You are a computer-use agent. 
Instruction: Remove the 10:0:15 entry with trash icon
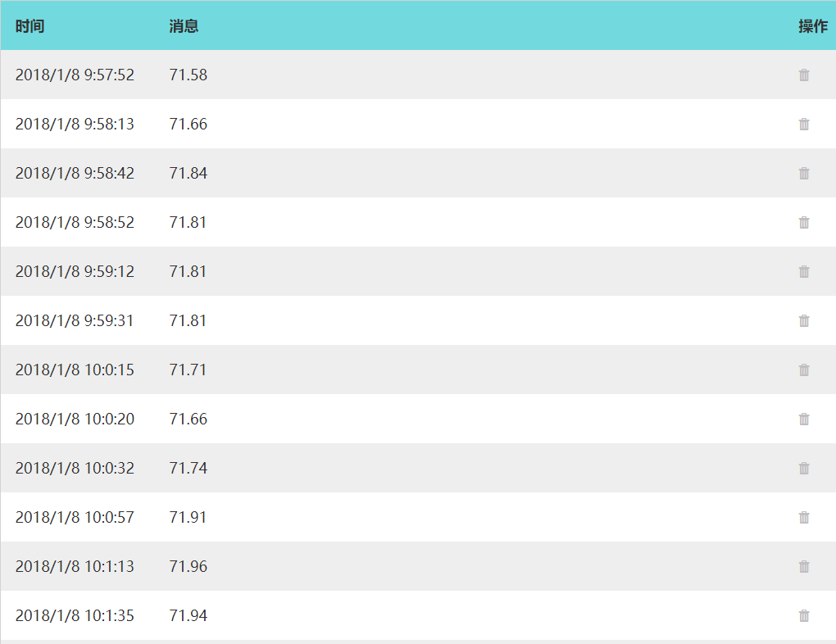coord(804,370)
